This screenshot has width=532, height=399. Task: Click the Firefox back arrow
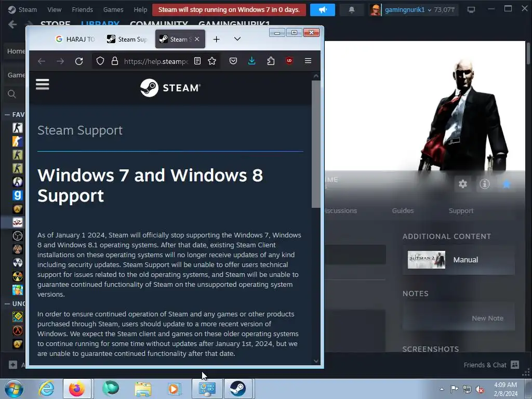pos(42,61)
